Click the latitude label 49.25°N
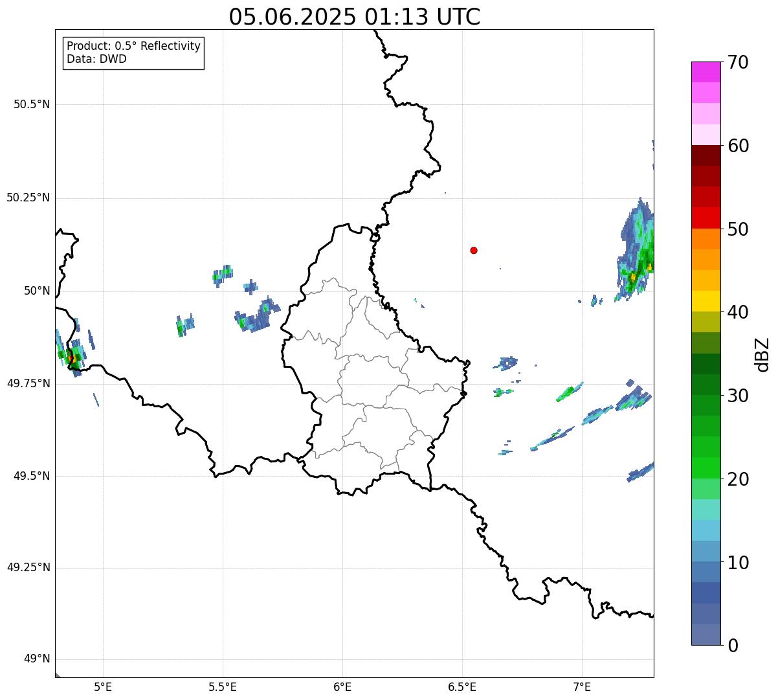 [28, 567]
